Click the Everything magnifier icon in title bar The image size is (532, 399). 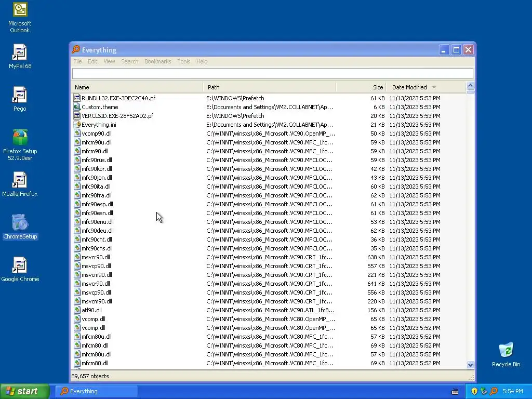point(76,49)
